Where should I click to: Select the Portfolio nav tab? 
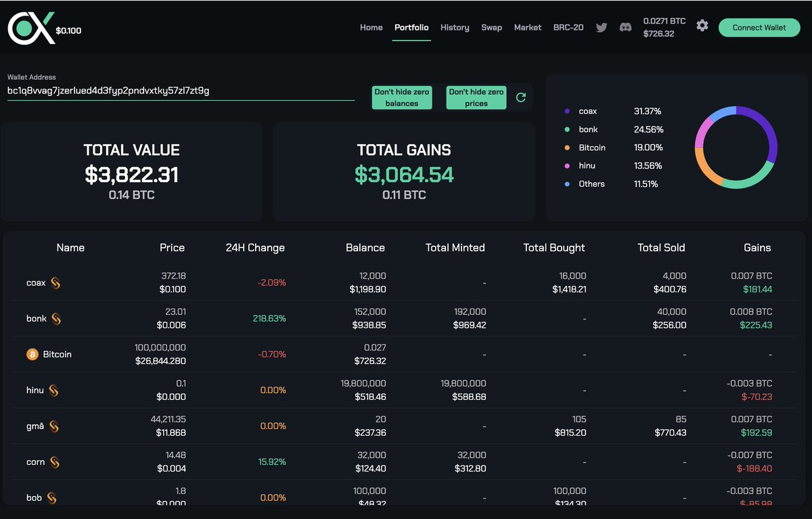(x=411, y=28)
